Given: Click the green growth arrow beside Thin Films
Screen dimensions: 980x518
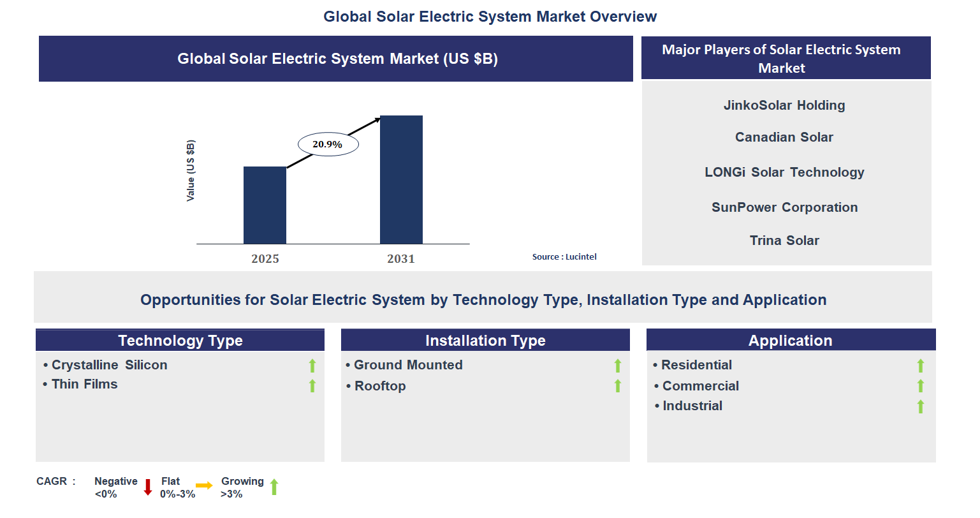Looking at the screenshot, I should click(312, 385).
